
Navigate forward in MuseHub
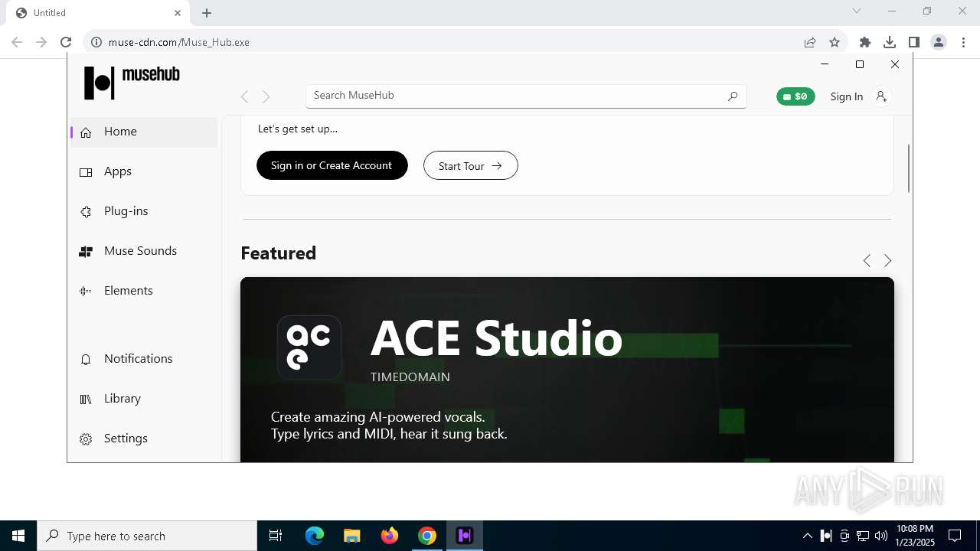266,96
